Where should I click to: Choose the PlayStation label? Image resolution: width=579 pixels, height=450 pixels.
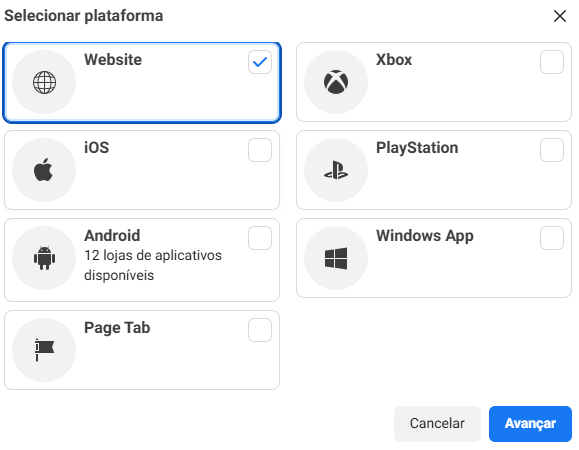[417, 148]
